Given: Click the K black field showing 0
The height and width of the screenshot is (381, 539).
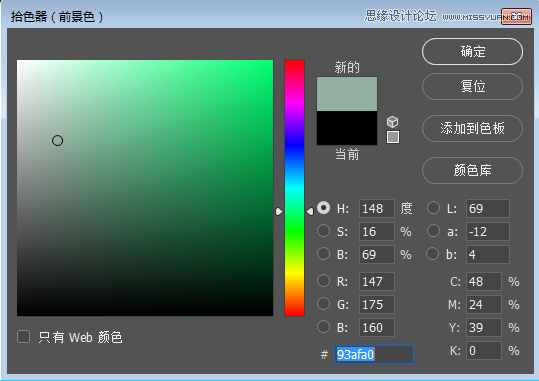Looking at the screenshot, I should (x=484, y=350).
